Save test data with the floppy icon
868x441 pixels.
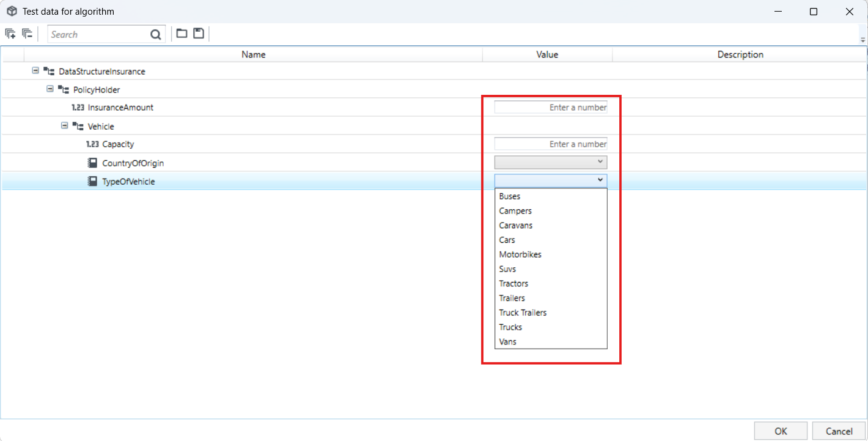199,34
